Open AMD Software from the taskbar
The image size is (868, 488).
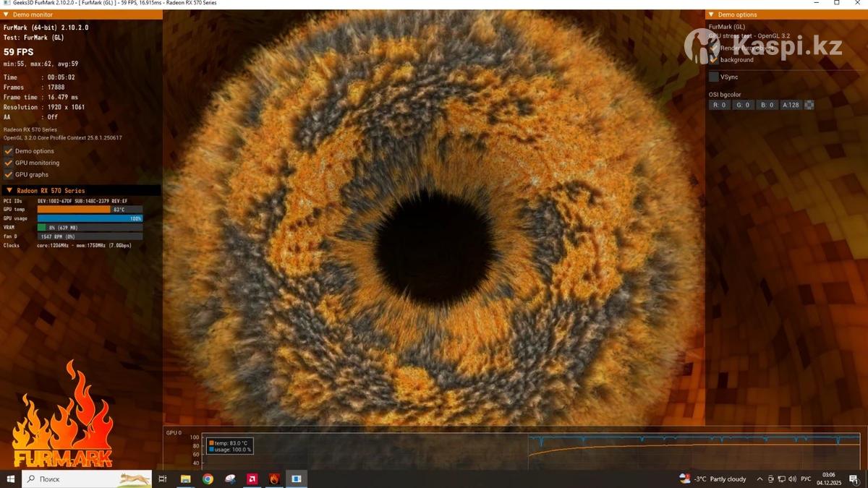point(252,479)
